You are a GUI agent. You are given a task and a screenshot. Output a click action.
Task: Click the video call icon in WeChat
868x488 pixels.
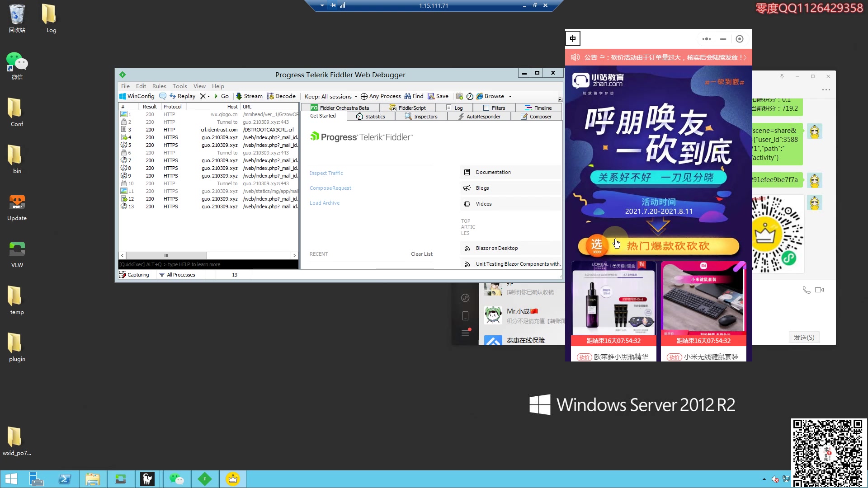click(819, 290)
